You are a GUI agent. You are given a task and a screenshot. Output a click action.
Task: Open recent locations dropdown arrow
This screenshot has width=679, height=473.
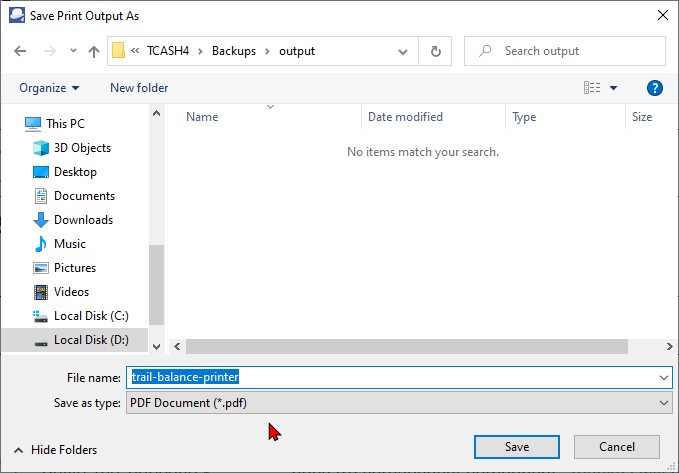tap(73, 51)
